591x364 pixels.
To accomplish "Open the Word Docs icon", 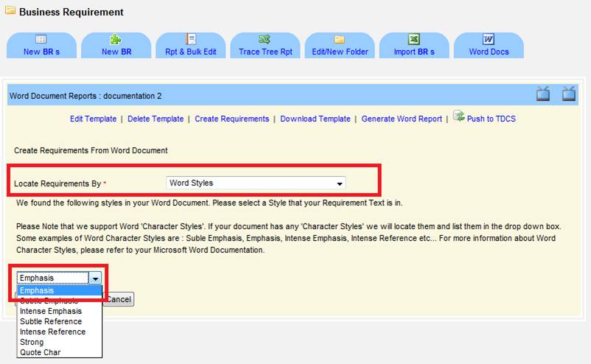I will pos(489,39).
